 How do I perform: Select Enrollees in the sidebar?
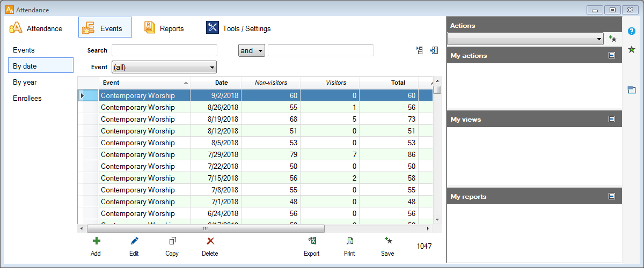coord(27,98)
